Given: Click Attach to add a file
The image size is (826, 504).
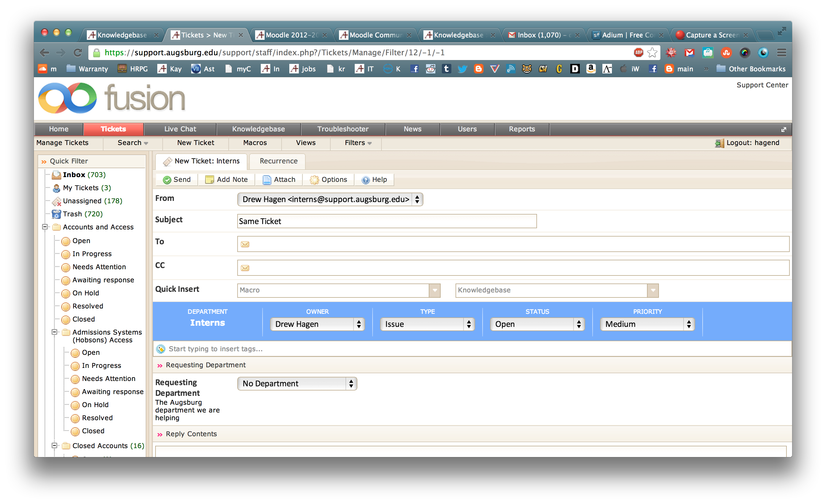Looking at the screenshot, I should coord(279,179).
